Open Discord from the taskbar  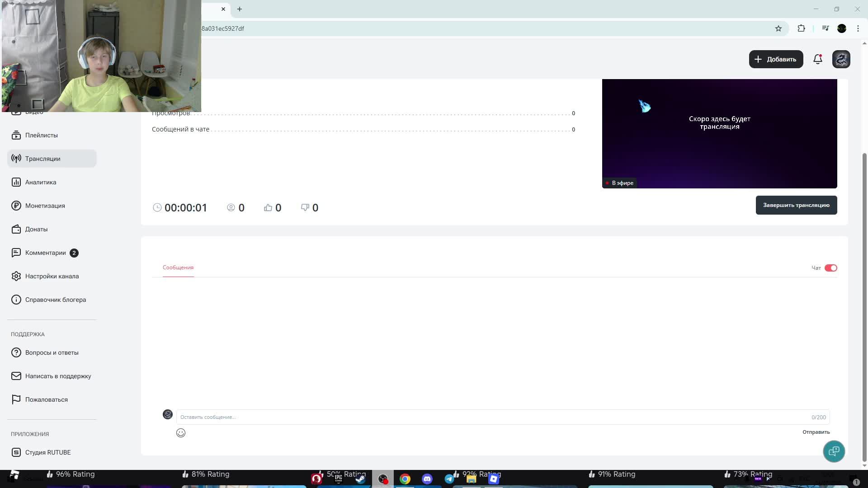427,479
